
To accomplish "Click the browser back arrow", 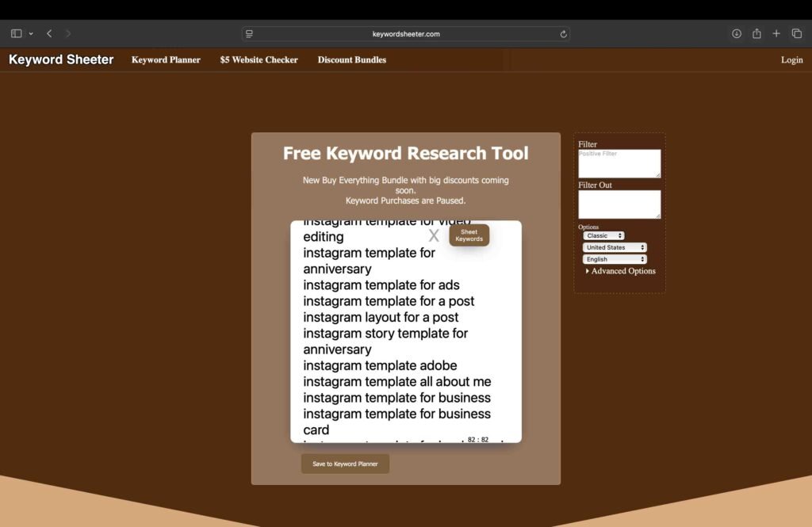I will (49, 33).
